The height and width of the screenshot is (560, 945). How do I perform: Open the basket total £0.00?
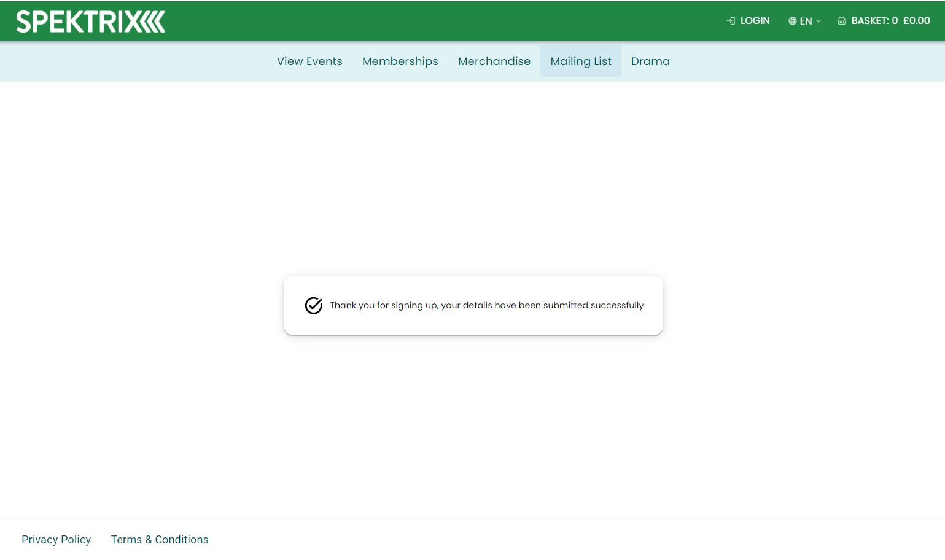click(917, 21)
